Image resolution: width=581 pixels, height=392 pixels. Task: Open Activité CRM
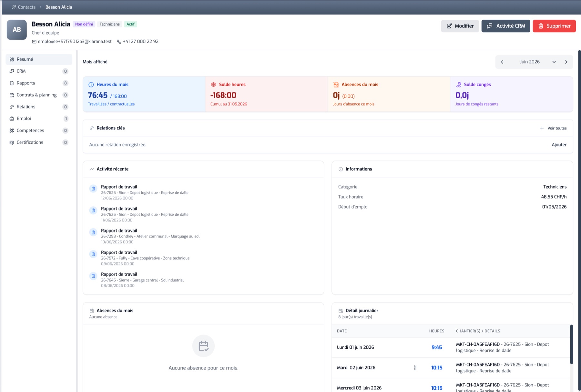click(506, 26)
